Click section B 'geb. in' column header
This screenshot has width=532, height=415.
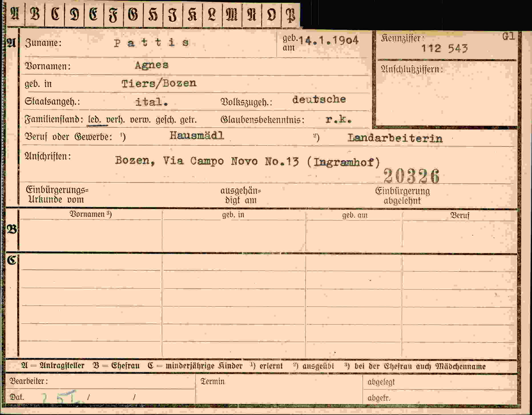(x=233, y=215)
